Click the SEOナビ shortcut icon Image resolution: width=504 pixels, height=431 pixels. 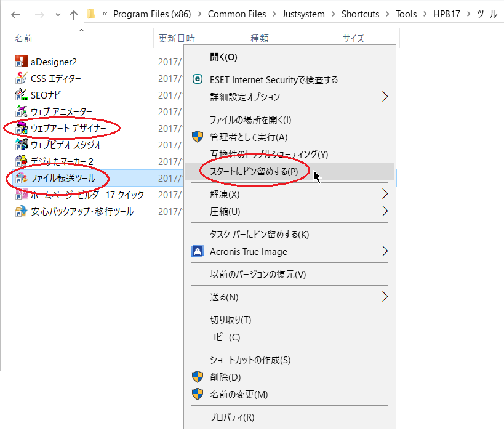coord(21,95)
